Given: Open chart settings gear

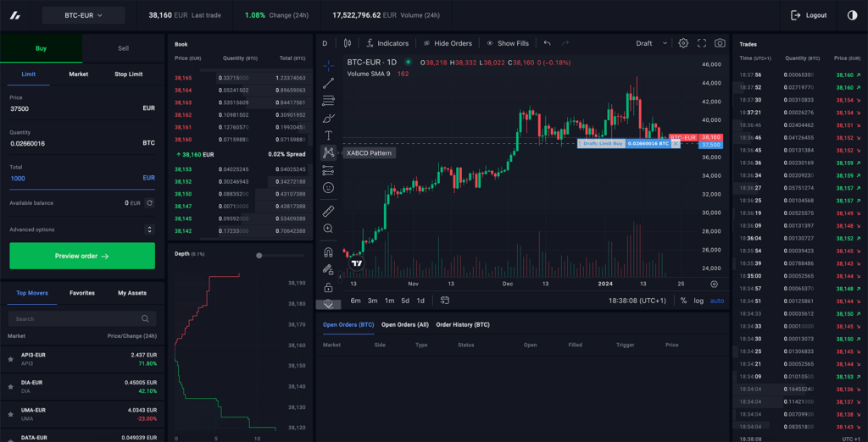Looking at the screenshot, I should tap(683, 43).
